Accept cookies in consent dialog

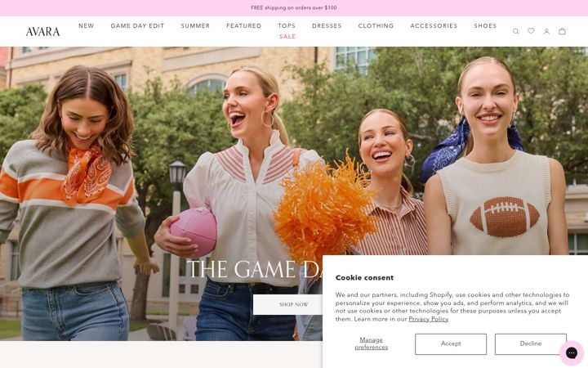tap(451, 344)
